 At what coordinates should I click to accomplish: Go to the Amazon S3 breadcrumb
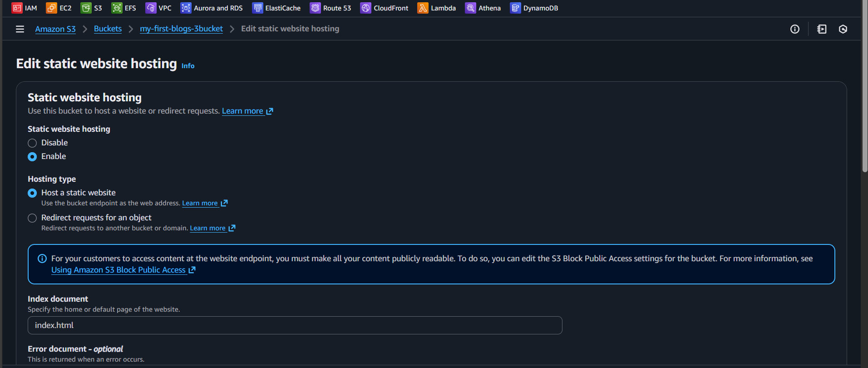(55, 29)
